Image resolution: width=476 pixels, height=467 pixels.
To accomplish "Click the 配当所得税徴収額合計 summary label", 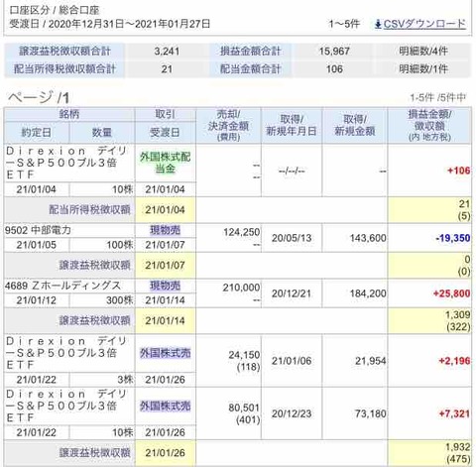I will click(64, 68).
